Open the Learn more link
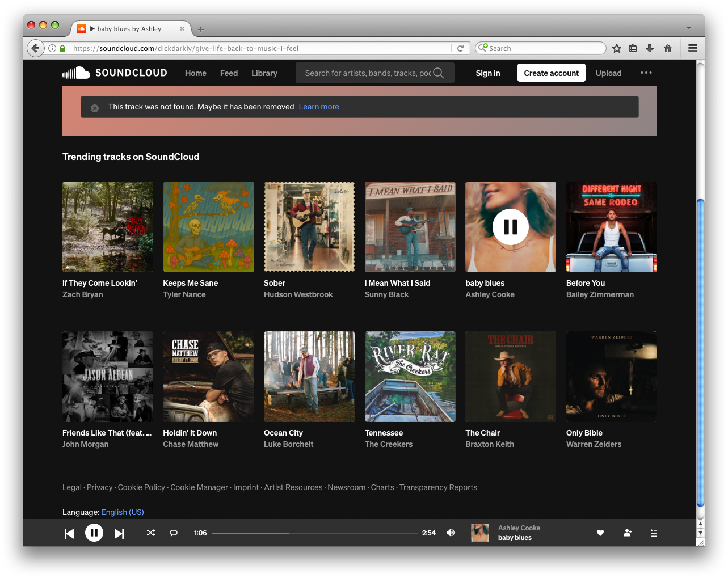Viewport: 728px width, 578px height. point(319,107)
